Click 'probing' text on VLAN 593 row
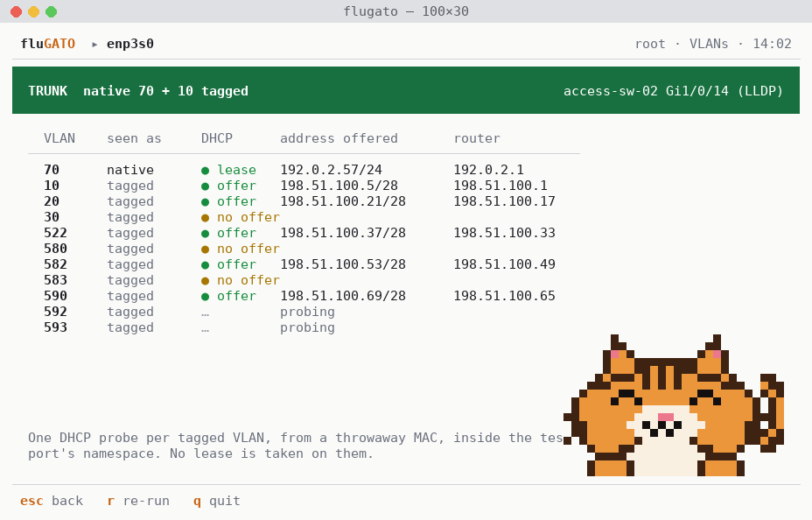Viewport: 812px width, 520px height. tap(308, 328)
